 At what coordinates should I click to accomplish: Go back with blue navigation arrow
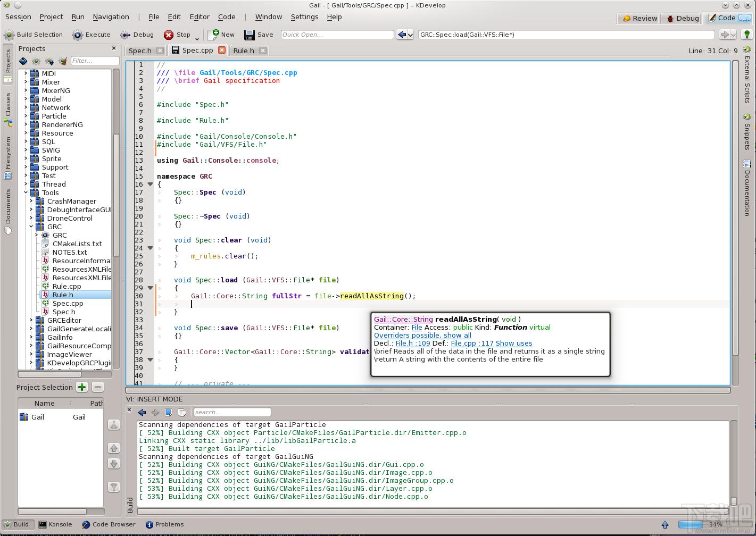click(x=402, y=35)
